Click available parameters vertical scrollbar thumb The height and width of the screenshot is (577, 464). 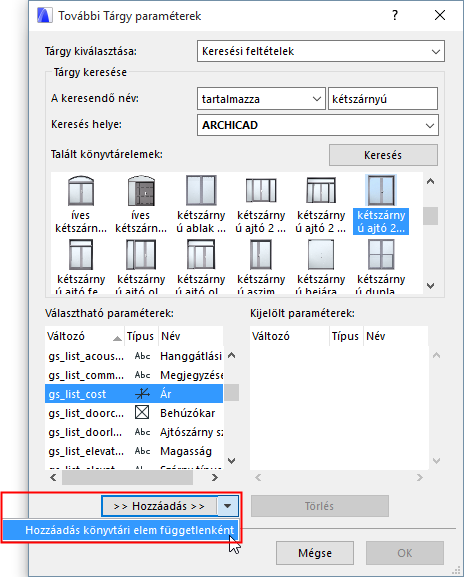[x=231, y=393]
